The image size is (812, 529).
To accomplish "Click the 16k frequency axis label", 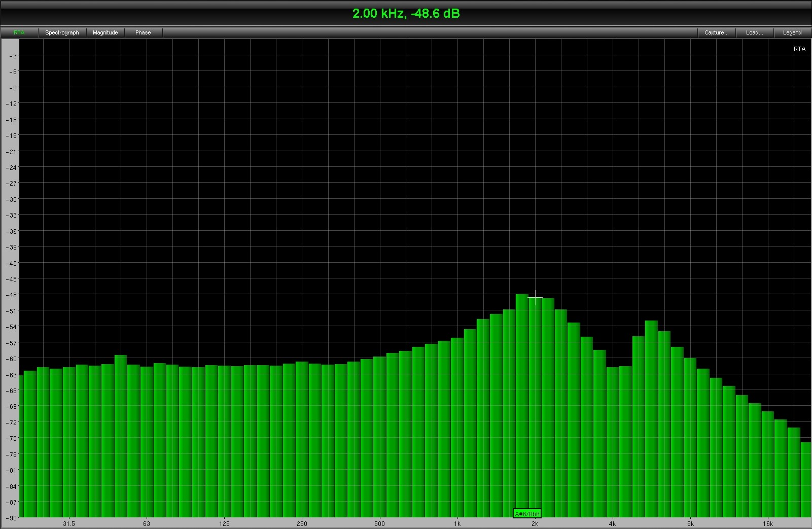I will pyautogui.click(x=768, y=524).
